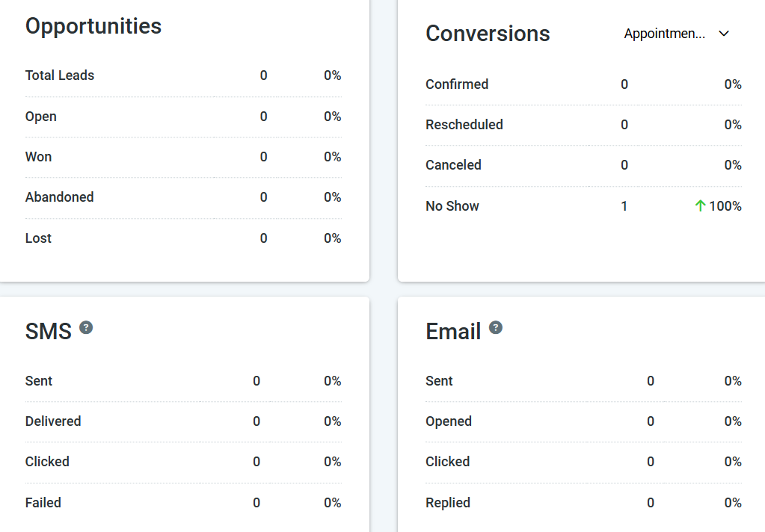Click the help icon next to SMS
The image size is (765, 532).
pyautogui.click(x=86, y=328)
